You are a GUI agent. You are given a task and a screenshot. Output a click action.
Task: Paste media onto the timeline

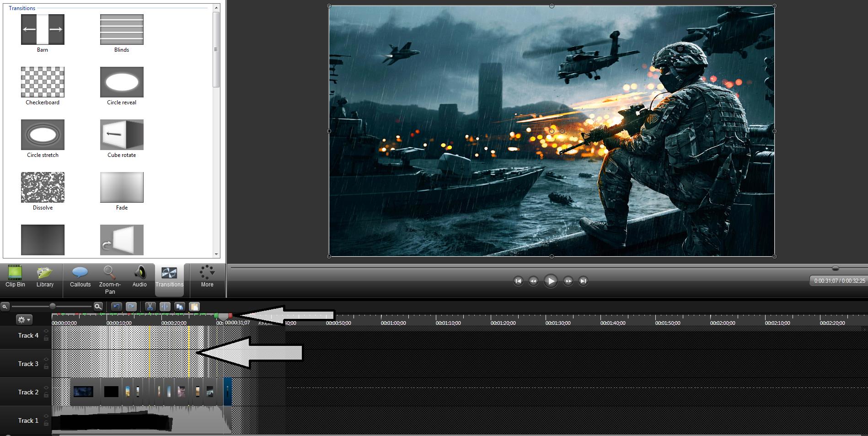click(194, 307)
